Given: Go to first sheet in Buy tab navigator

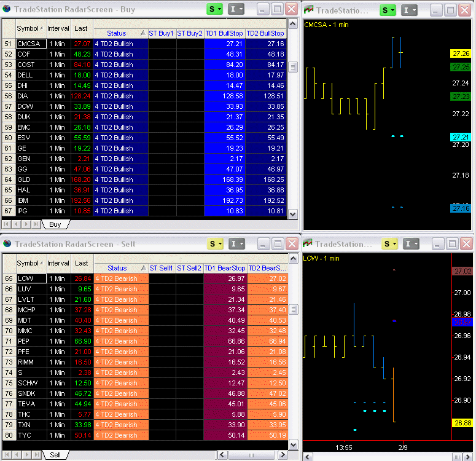Looking at the screenshot, I should click(x=6, y=224).
